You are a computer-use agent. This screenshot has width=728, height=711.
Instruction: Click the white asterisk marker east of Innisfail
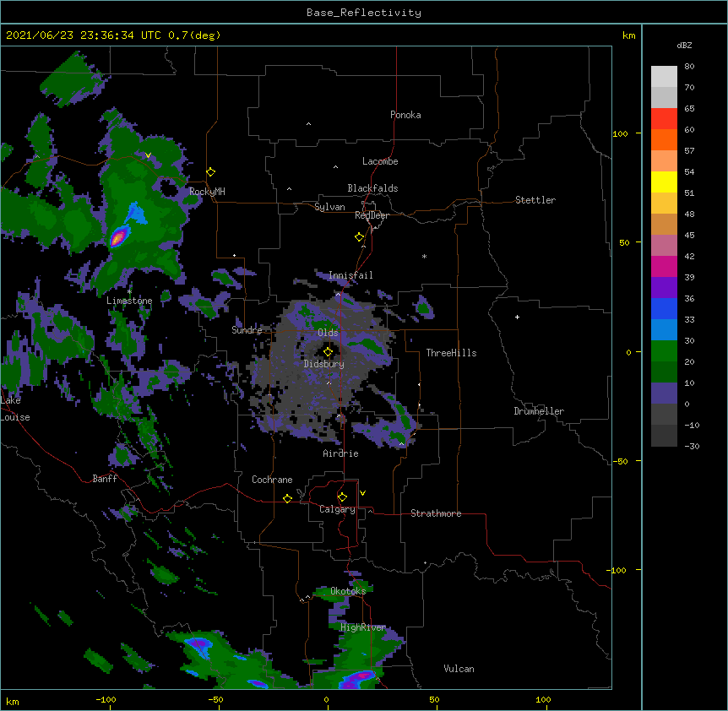(x=424, y=256)
